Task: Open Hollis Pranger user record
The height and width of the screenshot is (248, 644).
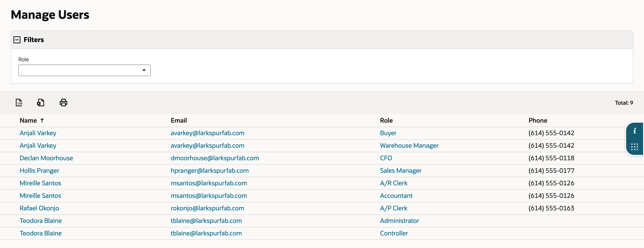Action: point(40,171)
